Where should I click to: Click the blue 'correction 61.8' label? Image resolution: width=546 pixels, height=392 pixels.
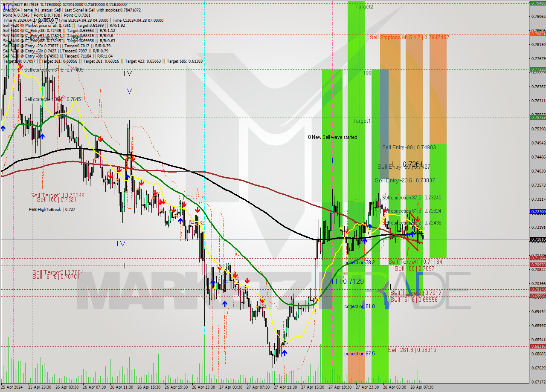359,306
